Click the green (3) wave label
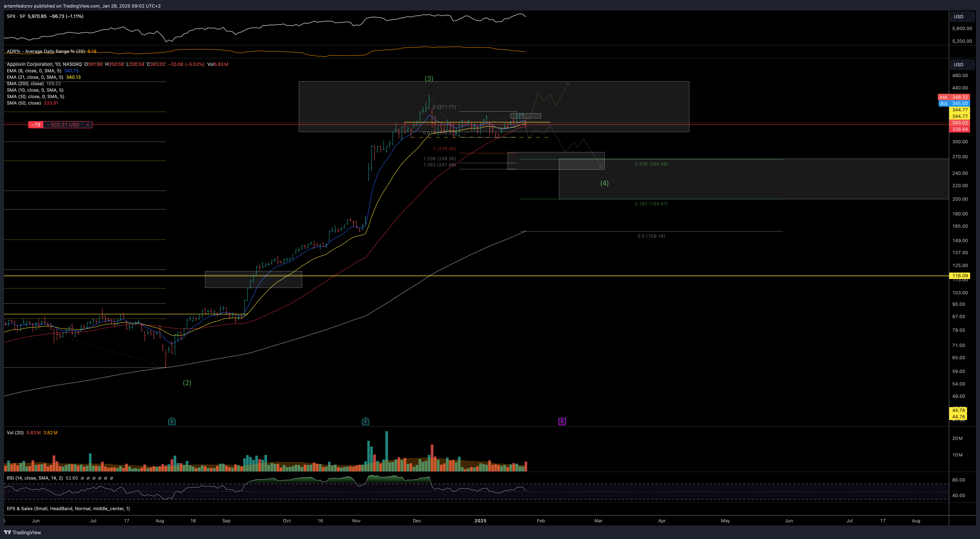 click(429, 79)
